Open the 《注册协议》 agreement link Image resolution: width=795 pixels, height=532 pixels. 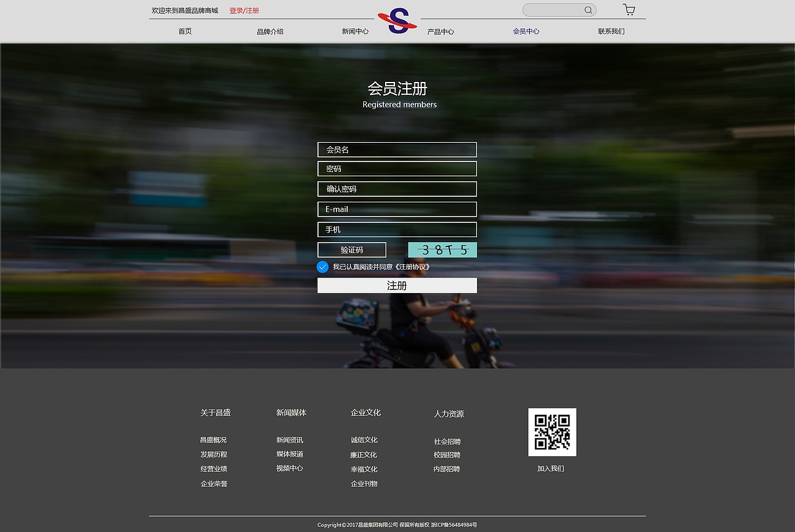413,267
